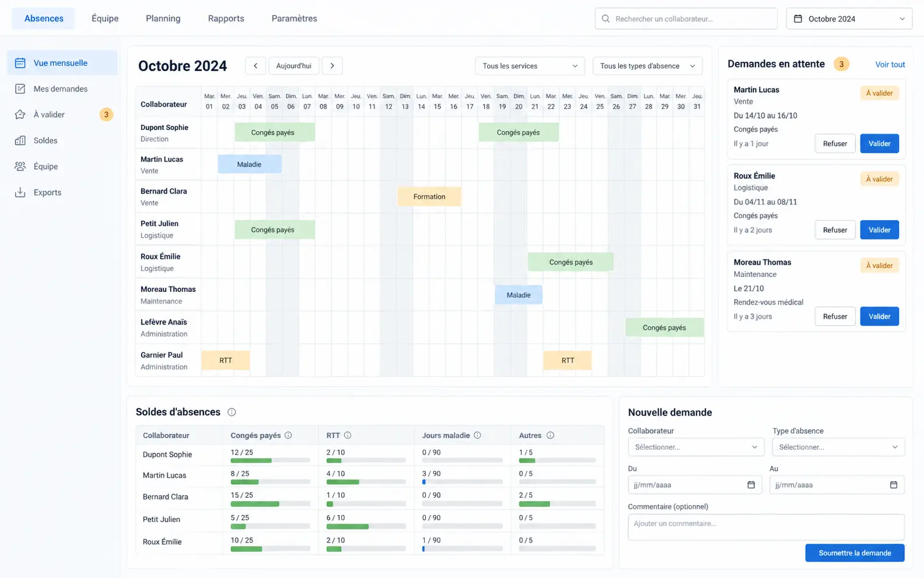Open the Rapports tab
This screenshot has height=578, width=924.
pos(226,19)
